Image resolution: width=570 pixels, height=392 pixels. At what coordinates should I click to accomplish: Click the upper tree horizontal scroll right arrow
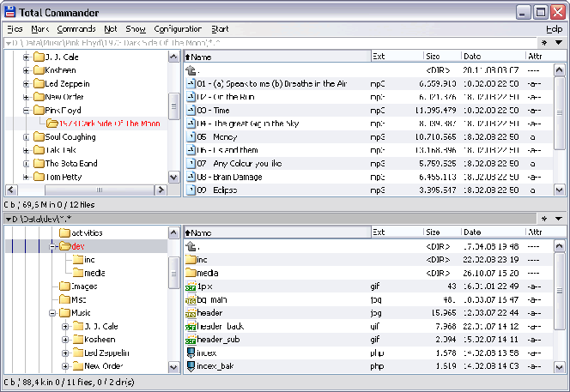[x=161, y=190]
